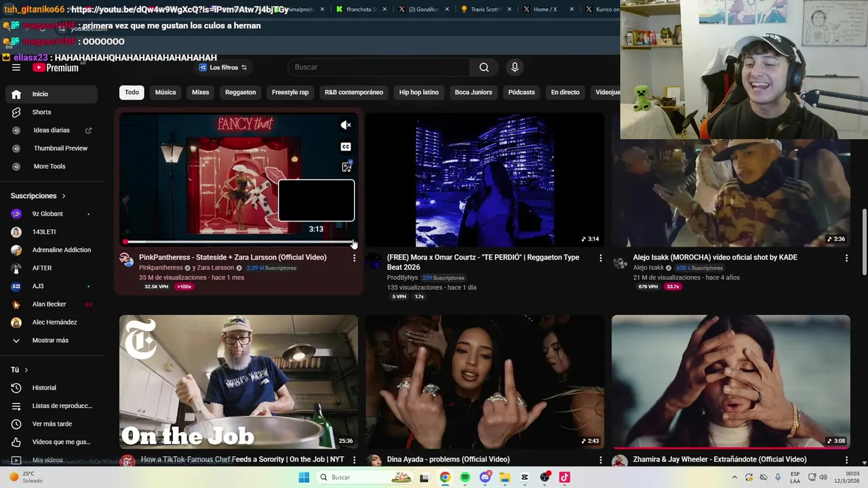The height and width of the screenshot is (488, 868).
Task: Open the TE PERDIÓ beat thumbnail
Action: tap(485, 180)
